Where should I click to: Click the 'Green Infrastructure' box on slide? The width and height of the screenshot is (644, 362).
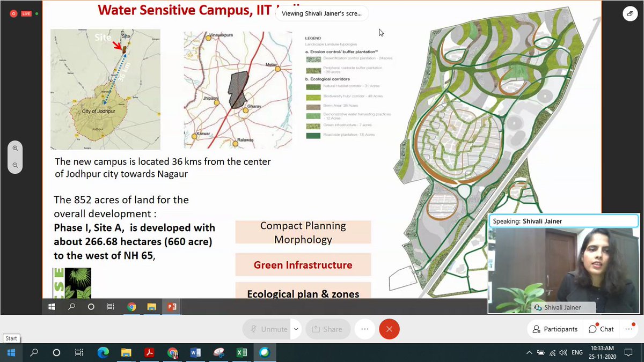303,265
